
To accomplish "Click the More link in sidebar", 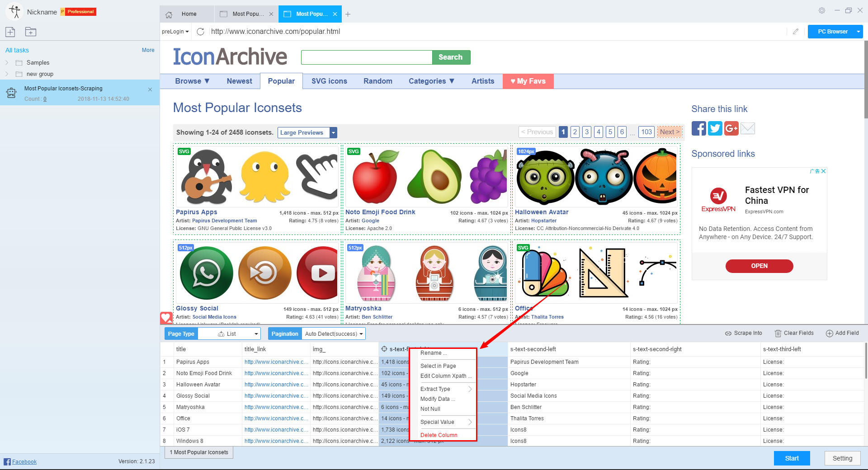I will click(148, 50).
